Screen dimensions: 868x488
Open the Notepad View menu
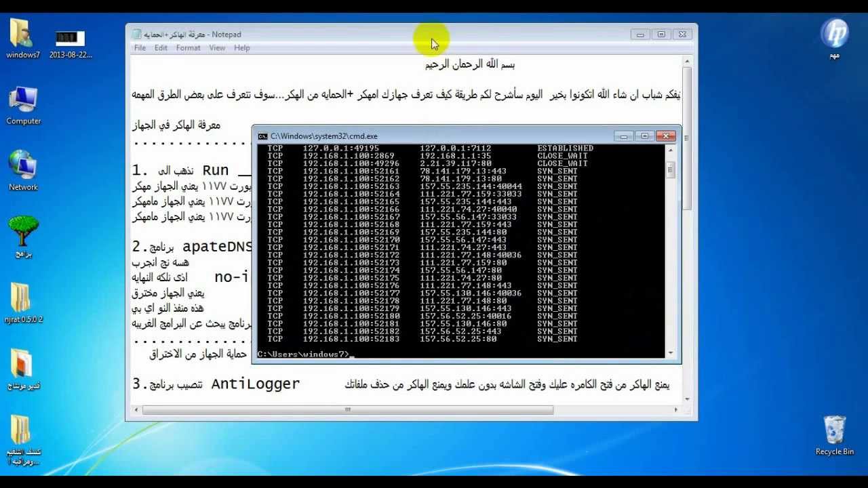(x=217, y=48)
